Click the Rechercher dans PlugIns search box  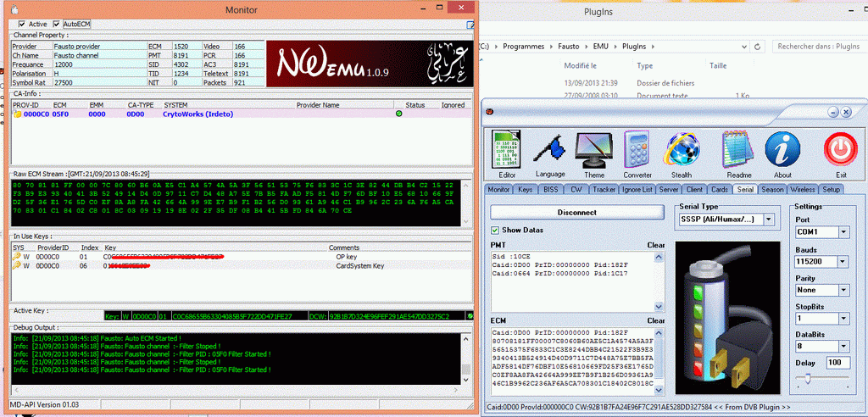pos(820,47)
